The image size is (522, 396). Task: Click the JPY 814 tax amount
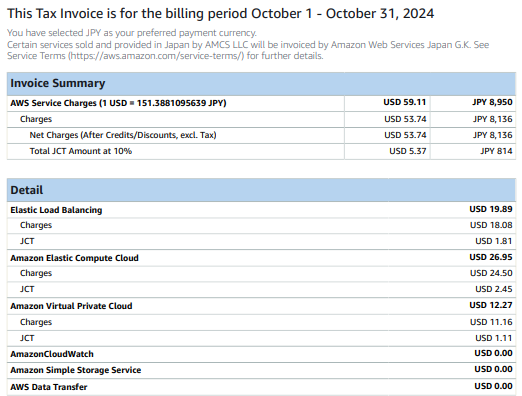click(496, 151)
